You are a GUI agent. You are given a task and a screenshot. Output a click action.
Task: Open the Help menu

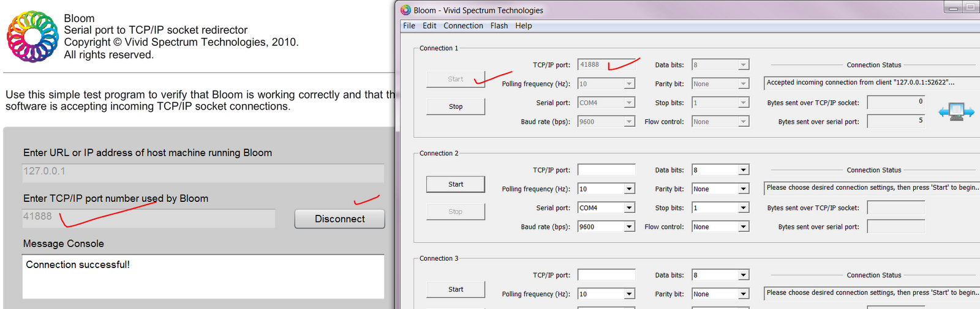point(524,26)
